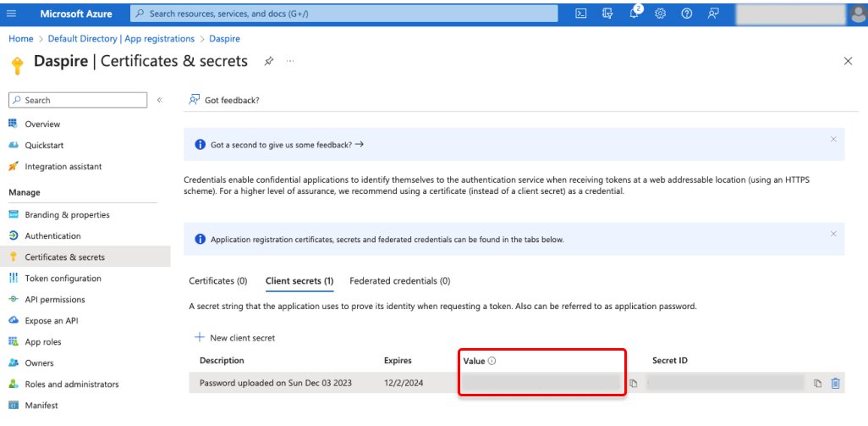Dismiss the feedback banner
The width and height of the screenshot is (868, 426).
pyautogui.click(x=833, y=139)
